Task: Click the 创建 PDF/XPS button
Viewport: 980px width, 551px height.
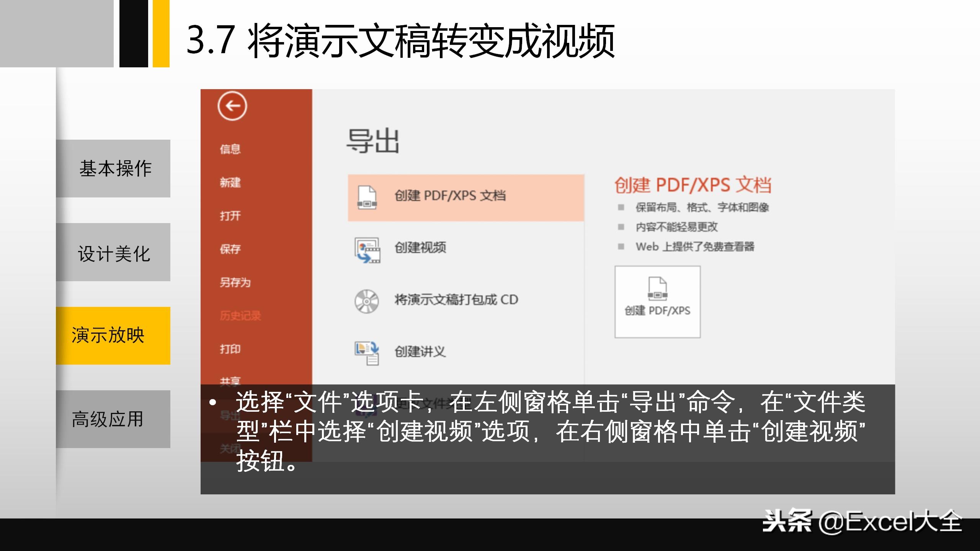Action: pos(657,302)
